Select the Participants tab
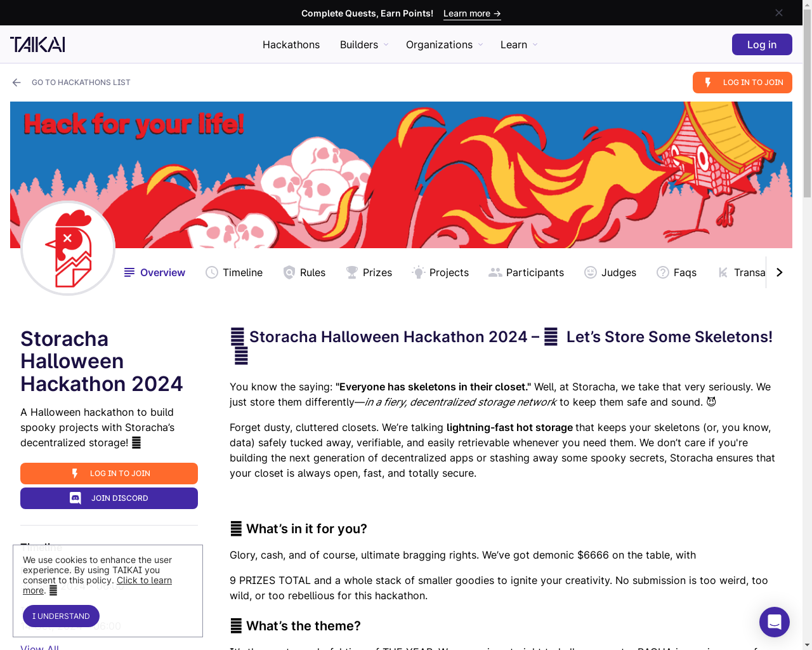 click(527, 272)
